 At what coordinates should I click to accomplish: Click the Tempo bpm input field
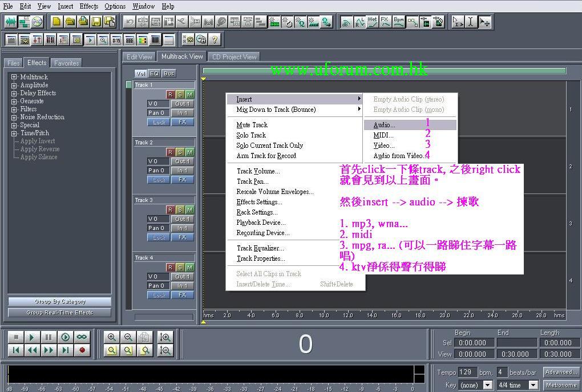click(467, 372)
